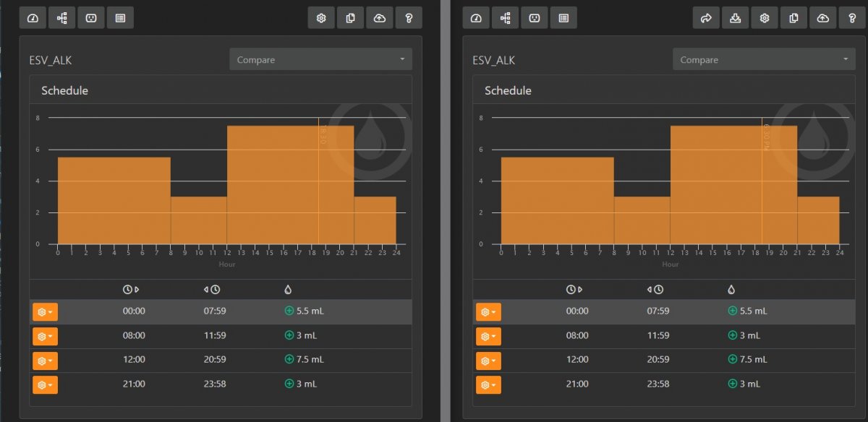Open gear dropdown for 00:00 row, right panel
Image resolution: width=868 pixels, height=422 pixels.
point(488,312)
